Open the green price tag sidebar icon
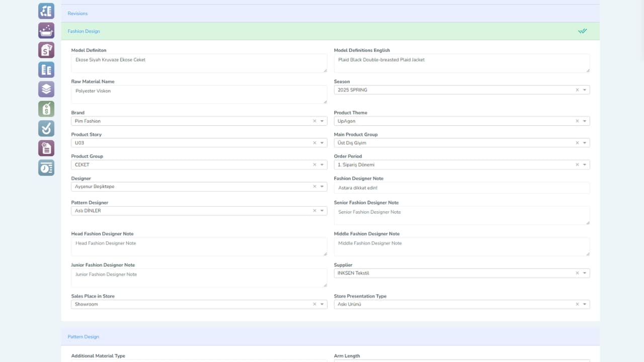This screenshot has height=362, width=644. (46, 109)
